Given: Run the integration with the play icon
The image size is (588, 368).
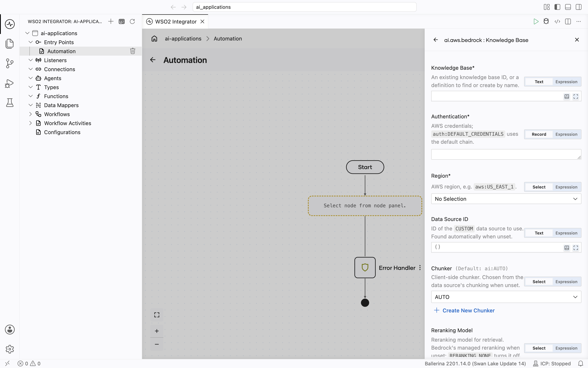Looking at the screenshot, I should pyautogui.click(x=536, y=21).
